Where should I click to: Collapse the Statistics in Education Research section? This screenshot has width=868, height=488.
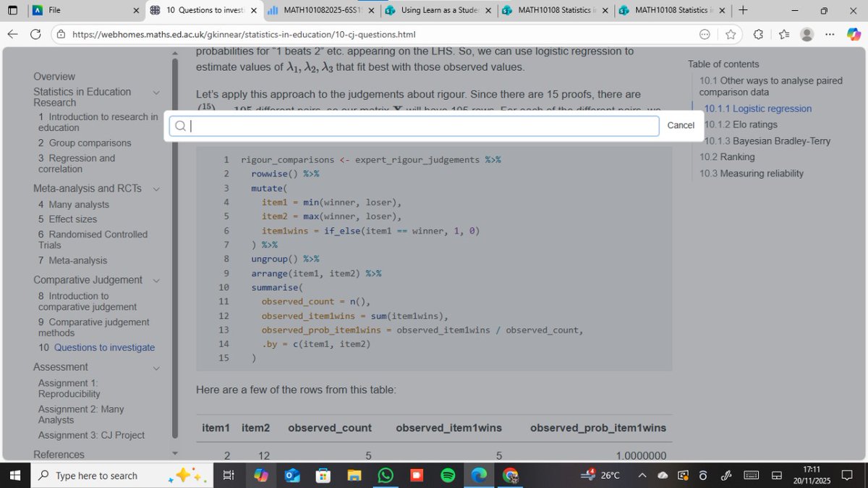(x=157, y=92)
